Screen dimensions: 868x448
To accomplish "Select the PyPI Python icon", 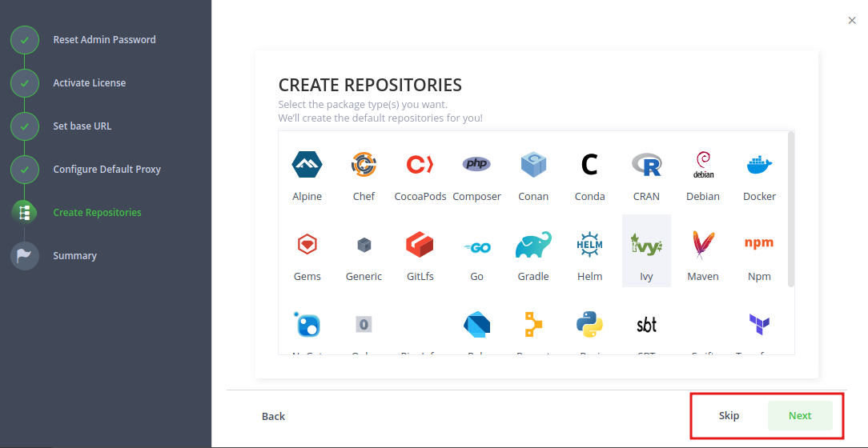I will (x=589, y=325).
